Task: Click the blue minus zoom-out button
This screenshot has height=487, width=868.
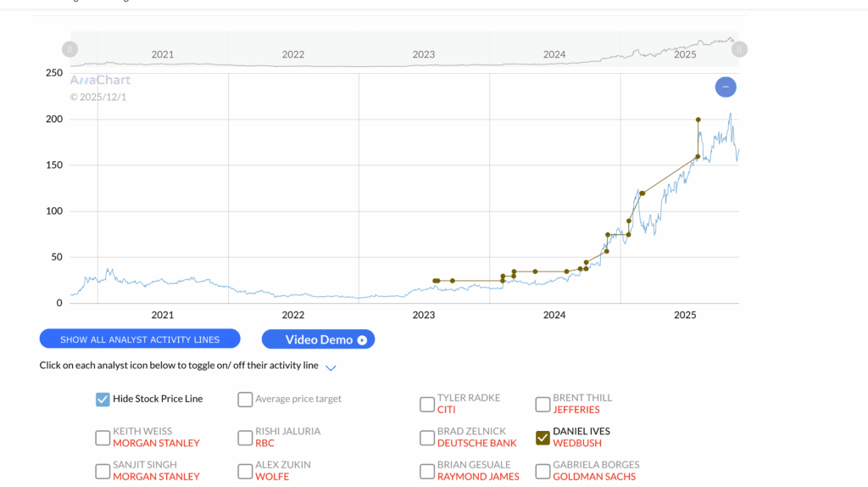Action: pos(726,87)
